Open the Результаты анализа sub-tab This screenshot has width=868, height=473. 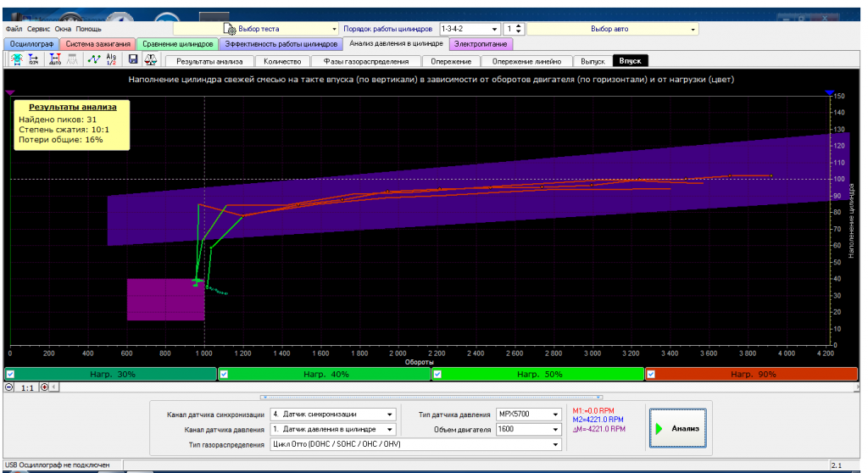pos(209,62)
